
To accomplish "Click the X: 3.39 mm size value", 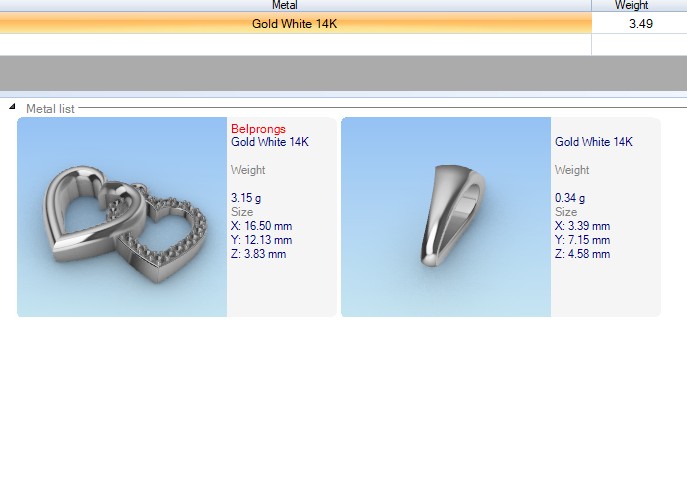I will tap(582, 226).
